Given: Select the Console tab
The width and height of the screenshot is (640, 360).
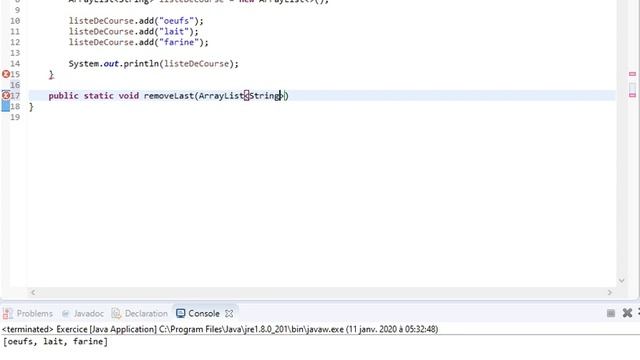Looking at the screenshot, I should pyautogui.click(x=198, y=313).
